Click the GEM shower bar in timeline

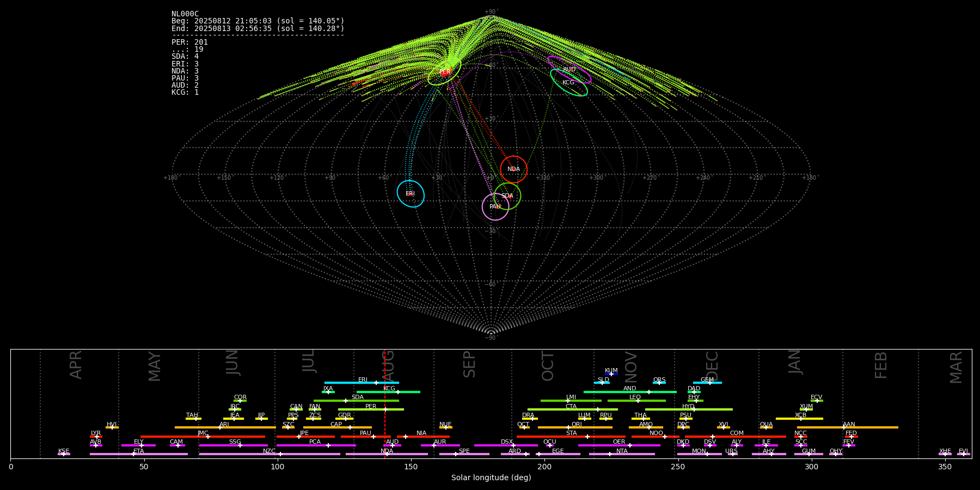click(707, 383)
